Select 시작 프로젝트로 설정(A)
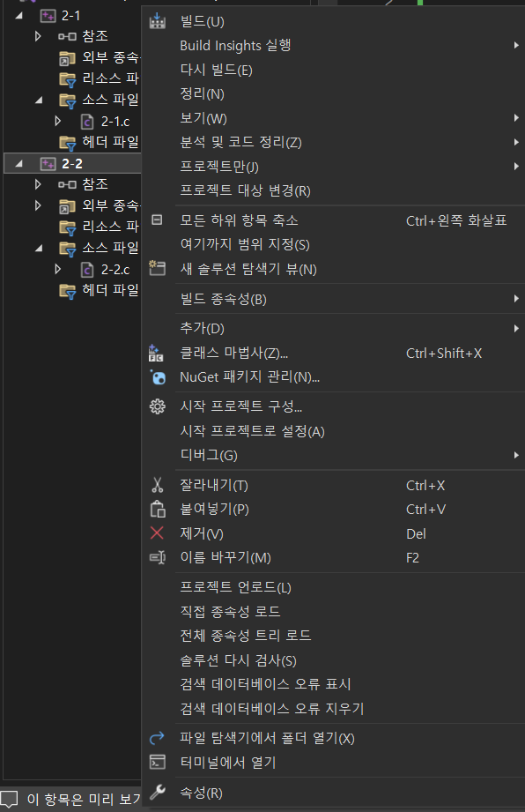525x812 pixels. click(x=333, y=431)
